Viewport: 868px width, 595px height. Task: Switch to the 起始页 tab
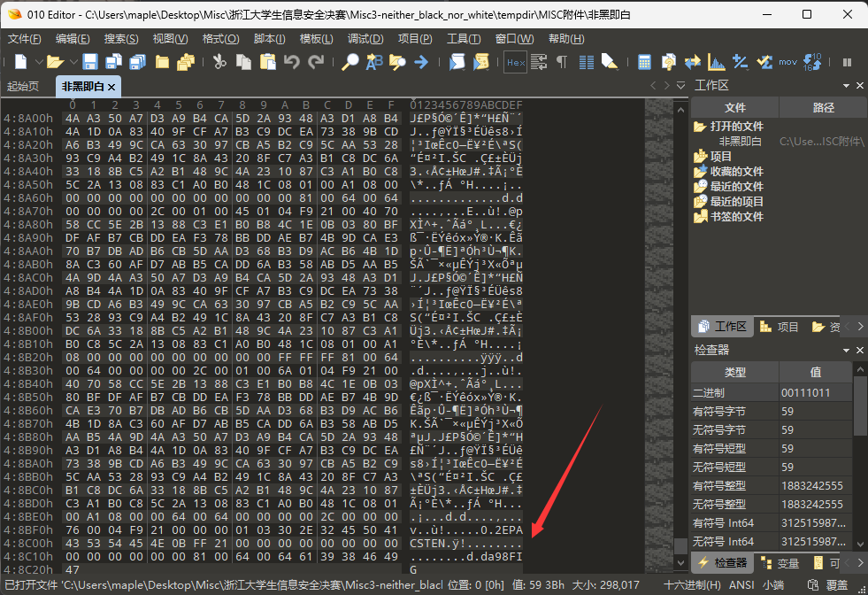pos(23,86)
